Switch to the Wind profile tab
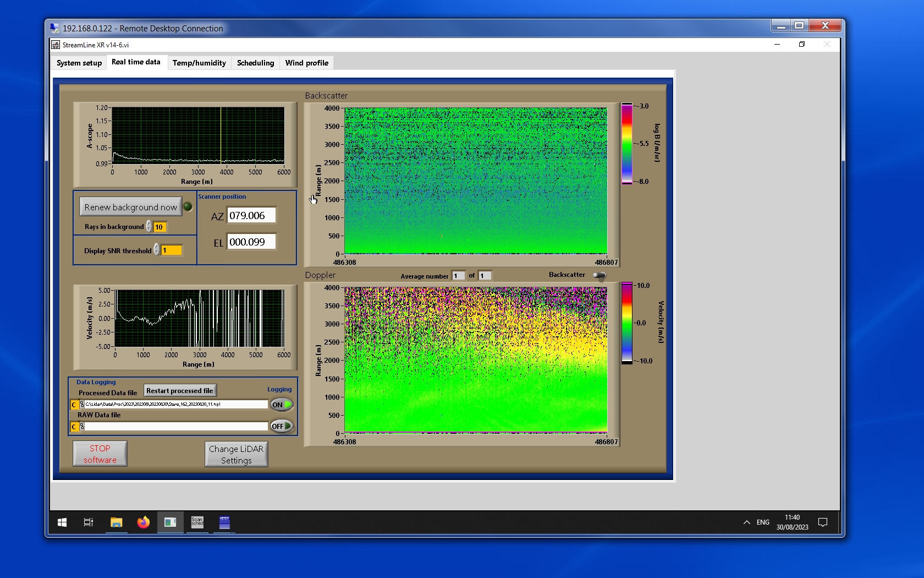 pyautogui.click(x=306, y=63)
